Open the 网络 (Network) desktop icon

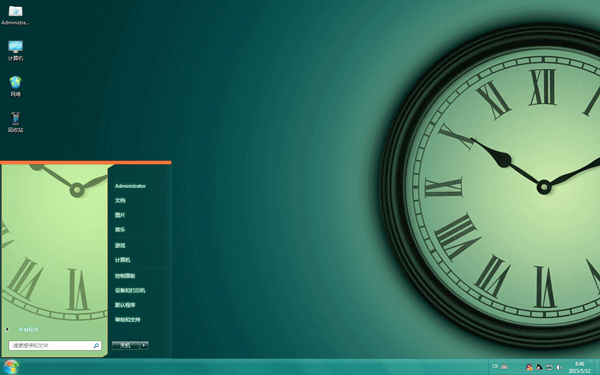coord(15,86)
